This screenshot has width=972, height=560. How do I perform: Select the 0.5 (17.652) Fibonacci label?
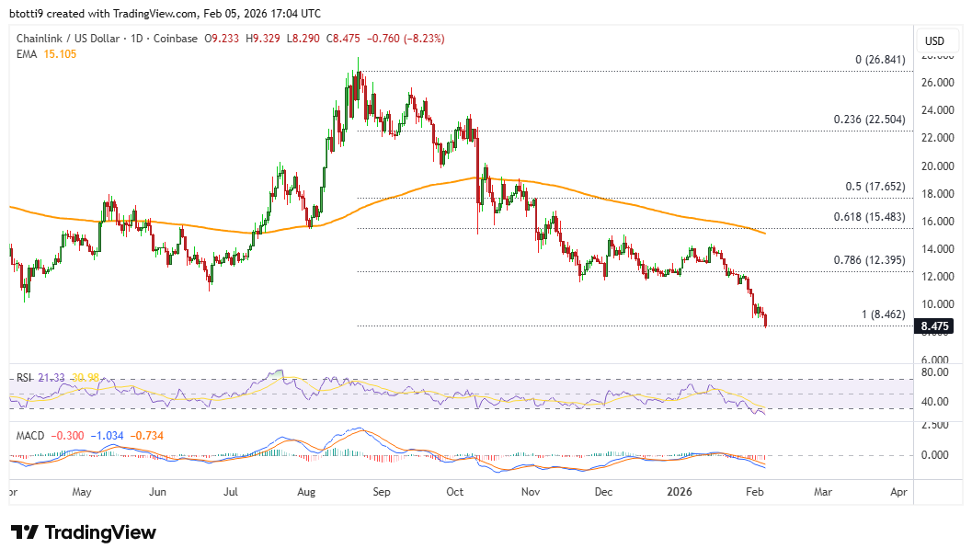(x=875, y=187)
